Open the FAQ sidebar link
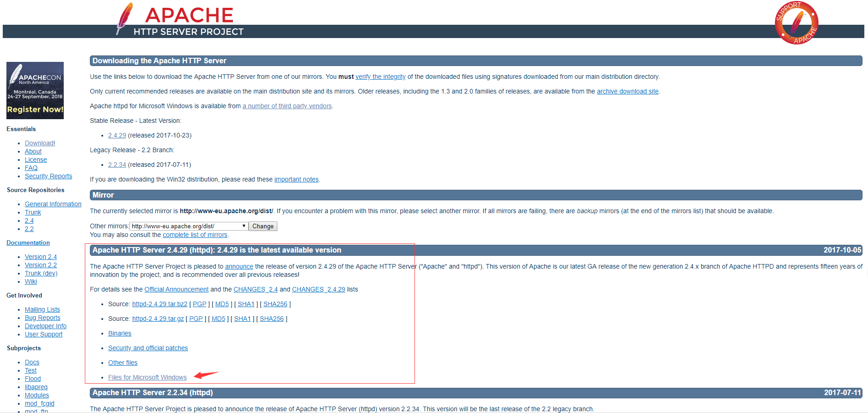This screenshot has height=413, width=868. (x=31, y=168)
